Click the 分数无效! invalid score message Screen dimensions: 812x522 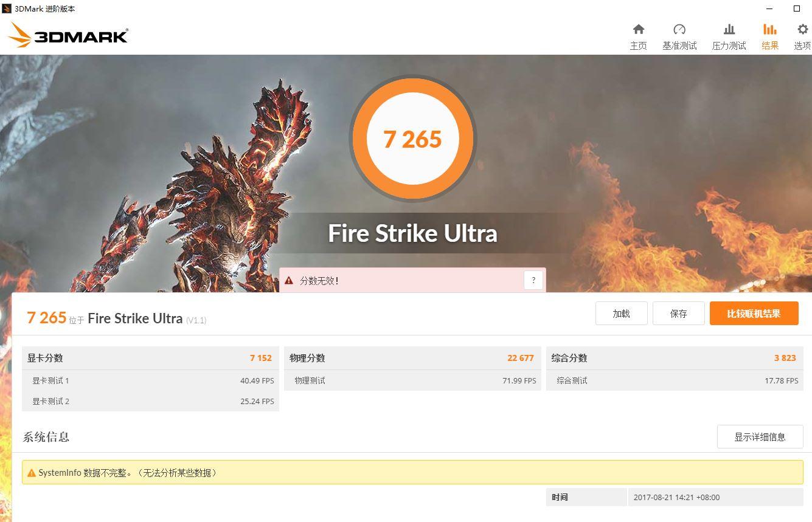tap(319, 281)
